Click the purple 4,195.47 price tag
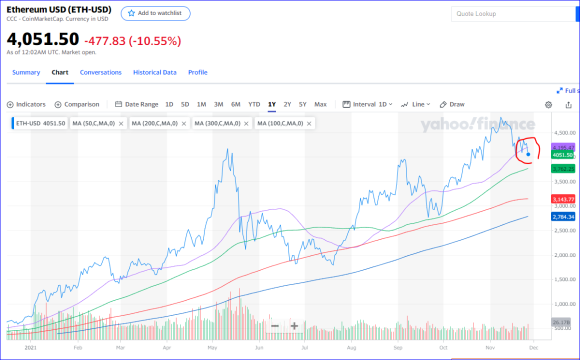The width and height of the screenshot is (580, 360). pos(563,147)
